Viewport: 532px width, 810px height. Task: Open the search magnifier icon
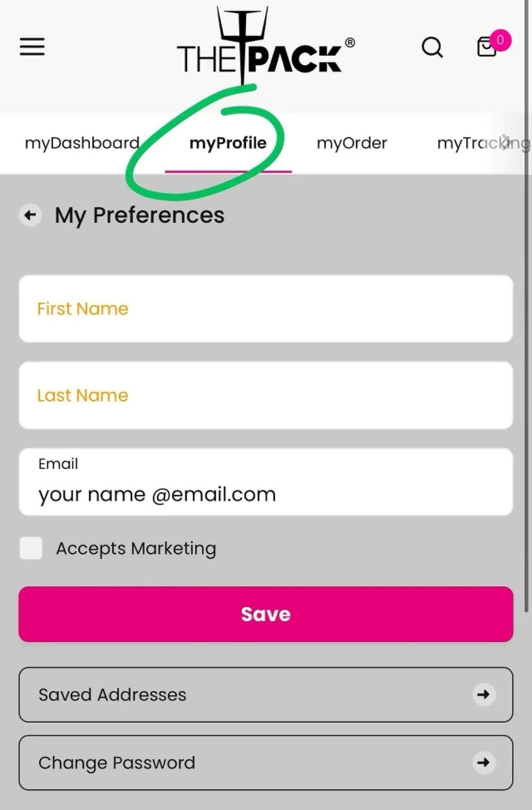tap(432, 47)
